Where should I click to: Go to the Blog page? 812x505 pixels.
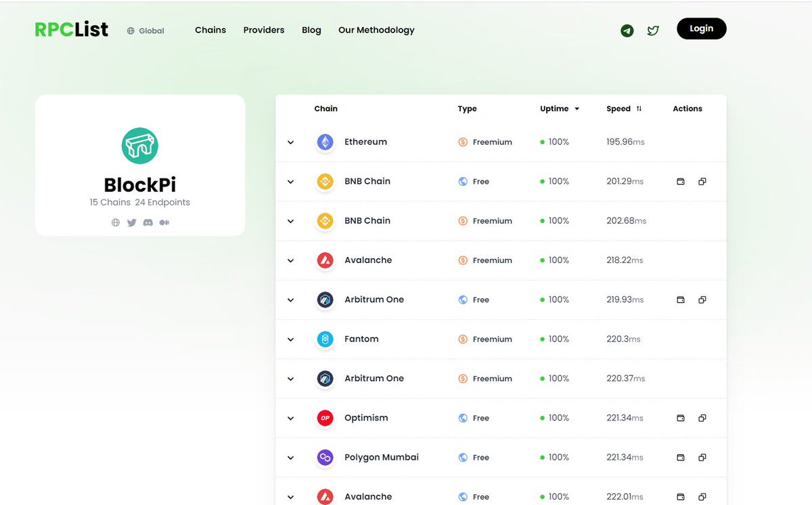click(311, 30)
